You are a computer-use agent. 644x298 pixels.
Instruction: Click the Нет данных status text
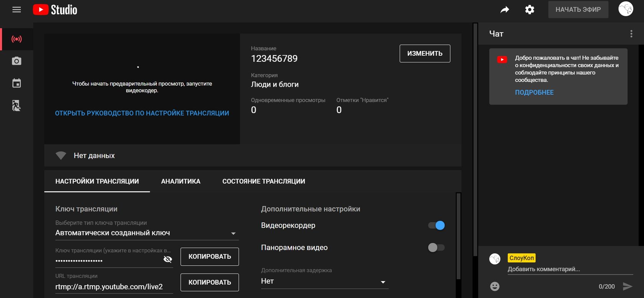[94, 155]
